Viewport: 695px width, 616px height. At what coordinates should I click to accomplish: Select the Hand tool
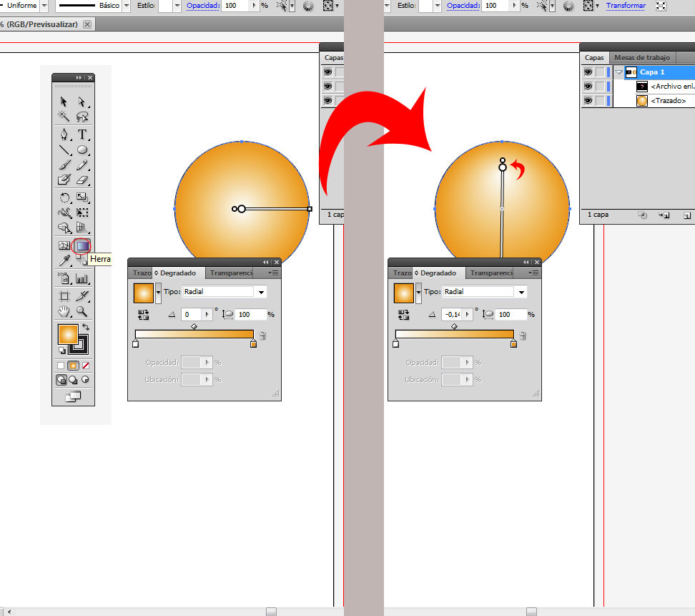pos(62,313)
